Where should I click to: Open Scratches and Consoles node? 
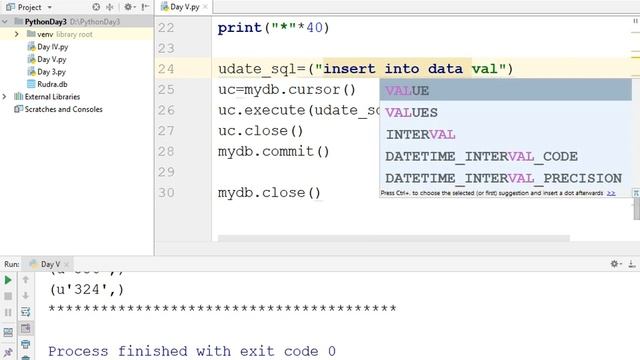63,109
